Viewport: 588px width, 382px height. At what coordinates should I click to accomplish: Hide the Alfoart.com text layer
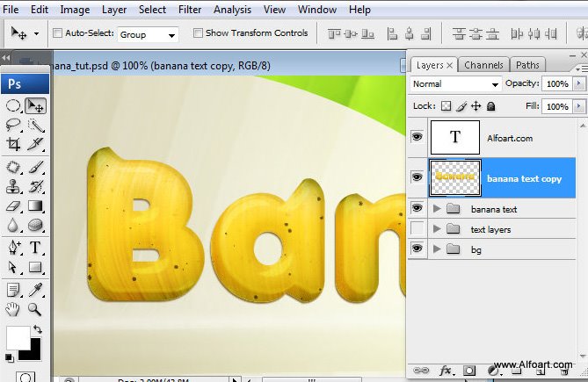pyautogui.click(x=417, y=137)
